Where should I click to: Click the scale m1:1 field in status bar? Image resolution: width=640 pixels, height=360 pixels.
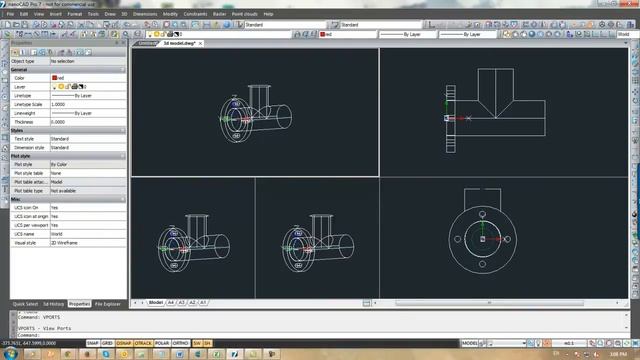click(569, 343)
